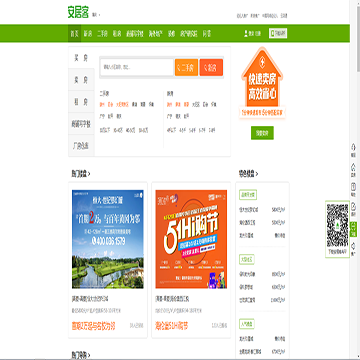The image size is (360, 360).
Task: Click the green button under the 快速卖房 banner
Action: (x=262, y=133)
